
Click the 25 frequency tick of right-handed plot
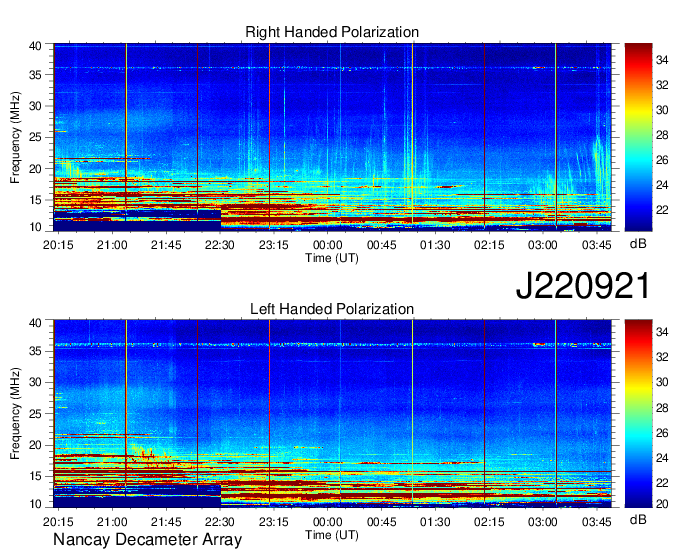35,137
